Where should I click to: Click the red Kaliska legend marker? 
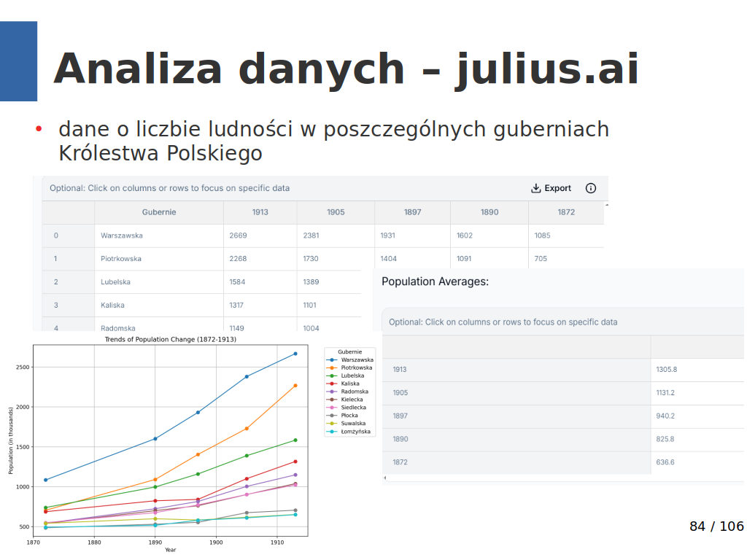332,384
